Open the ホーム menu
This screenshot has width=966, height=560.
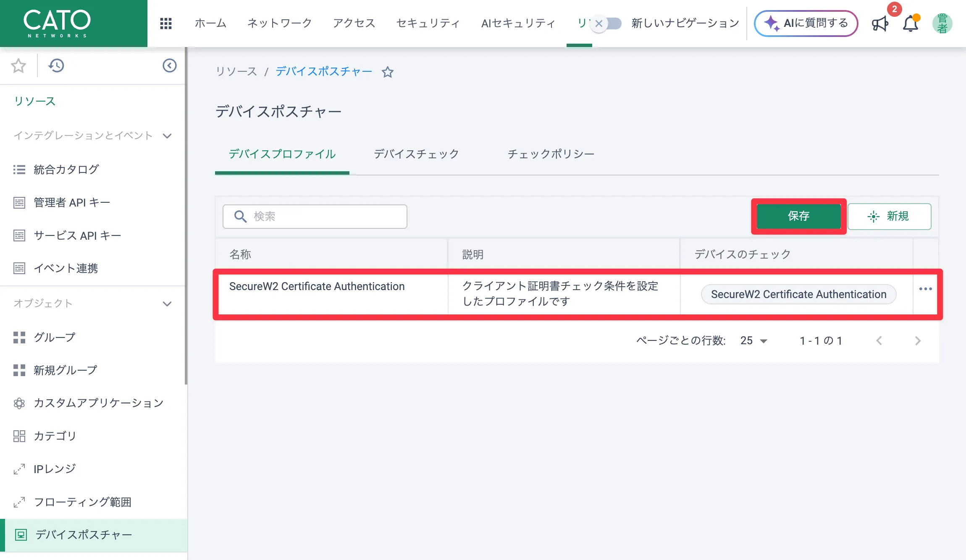click(210, 23)
